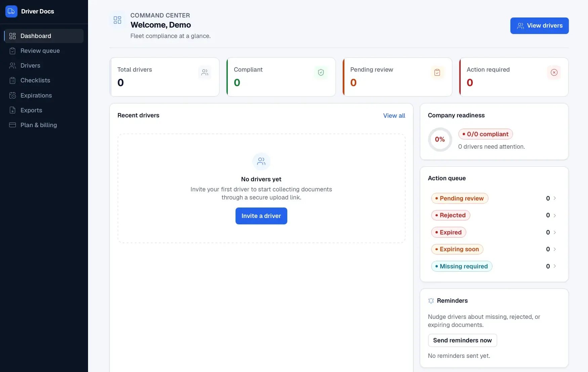Click the bell icon next to Reminders
The image size is (588, 372).
431,301
